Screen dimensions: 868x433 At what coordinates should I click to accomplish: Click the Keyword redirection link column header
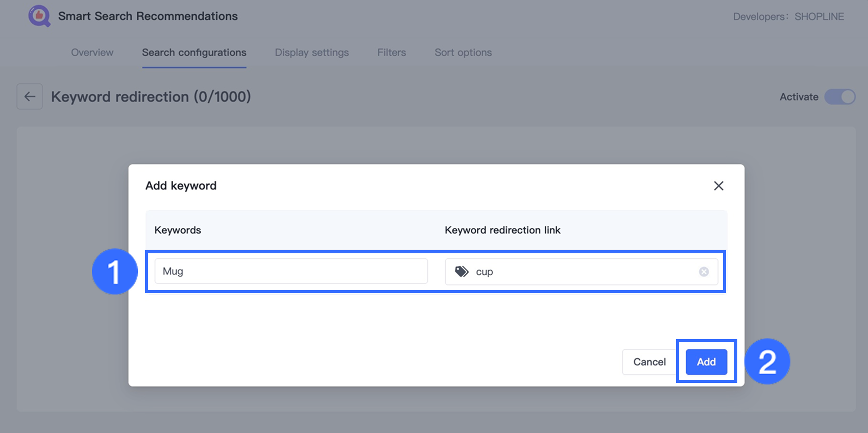pos(502,230)
